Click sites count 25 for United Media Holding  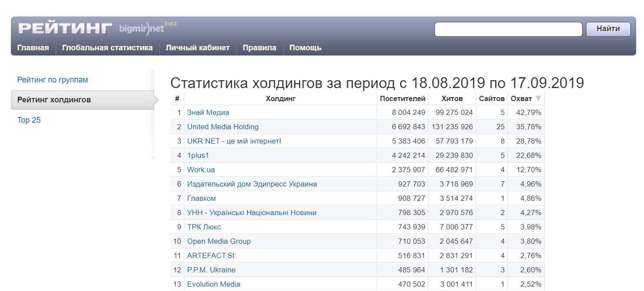pos(501,127)
